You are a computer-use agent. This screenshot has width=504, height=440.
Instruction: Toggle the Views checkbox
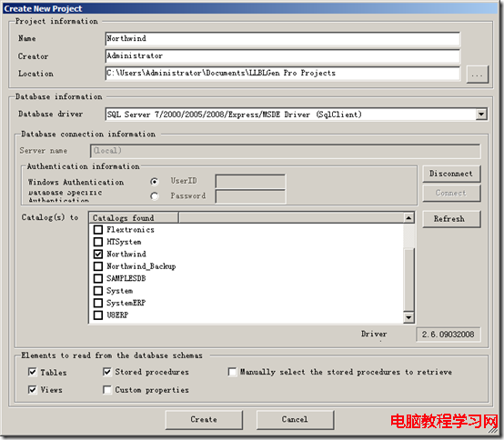pyautogui.click(x=33, y=390)
